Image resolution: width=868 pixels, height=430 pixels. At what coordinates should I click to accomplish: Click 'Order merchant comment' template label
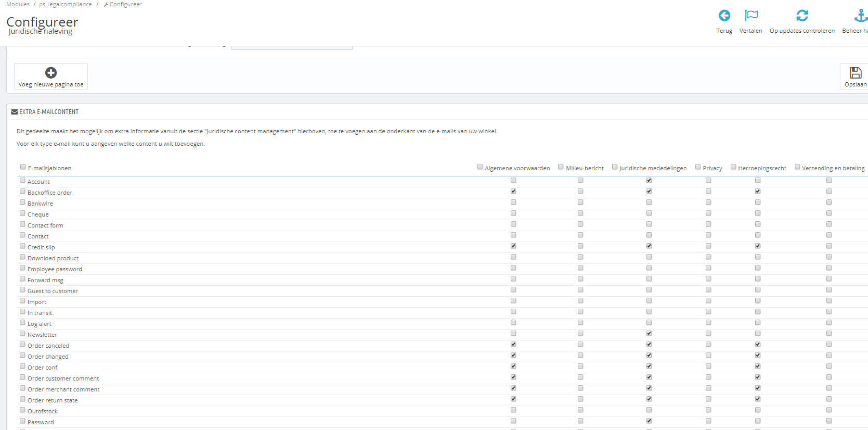tap(63, 389)
